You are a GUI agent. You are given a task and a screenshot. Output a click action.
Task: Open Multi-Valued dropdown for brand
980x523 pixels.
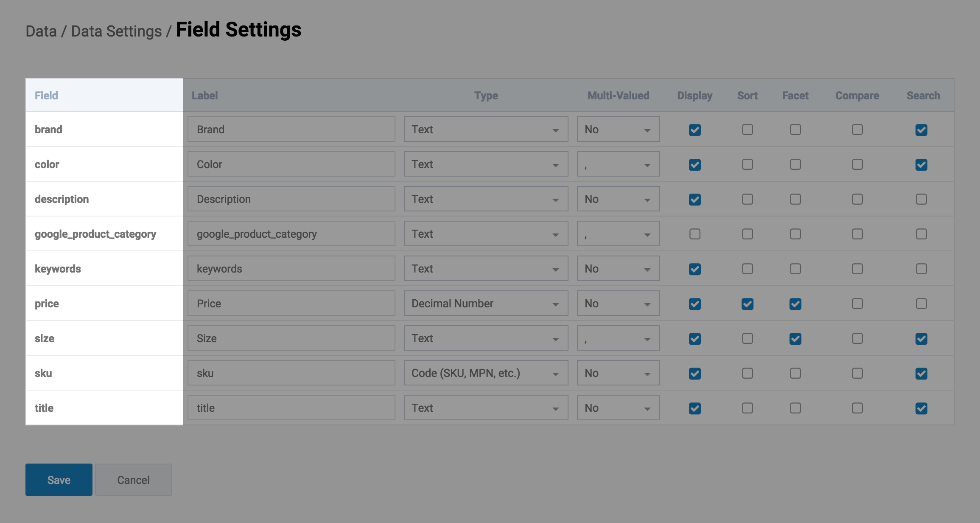tap(618, 129)
